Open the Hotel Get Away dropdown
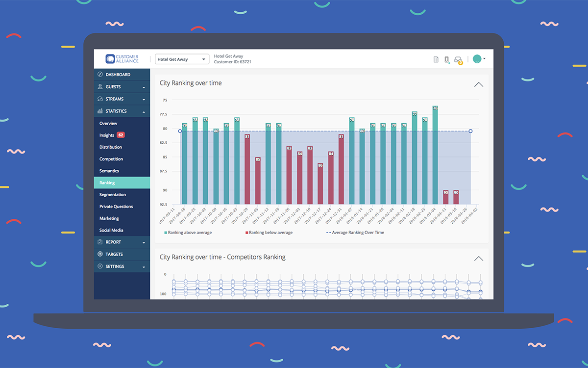This screenshot has height=368, width=588. pyautogui.click(x=182, y=59)
